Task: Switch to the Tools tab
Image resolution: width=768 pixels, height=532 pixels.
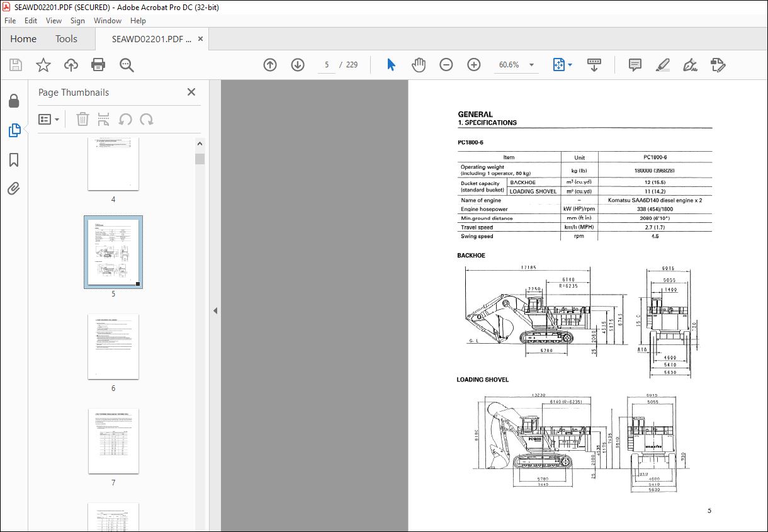Action: tap(66, 39)
